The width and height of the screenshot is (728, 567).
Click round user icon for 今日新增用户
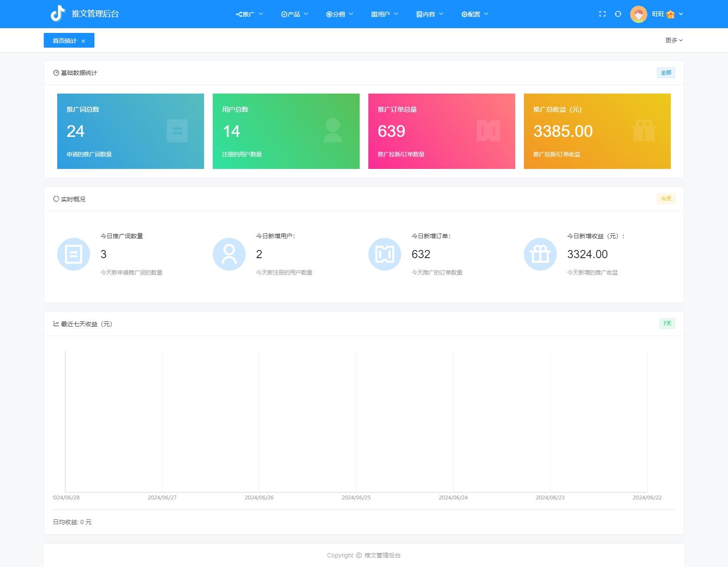click(229, 254)
